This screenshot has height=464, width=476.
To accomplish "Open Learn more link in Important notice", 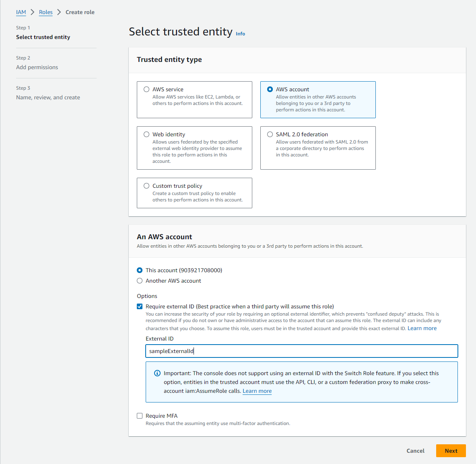I will point(257,391).
